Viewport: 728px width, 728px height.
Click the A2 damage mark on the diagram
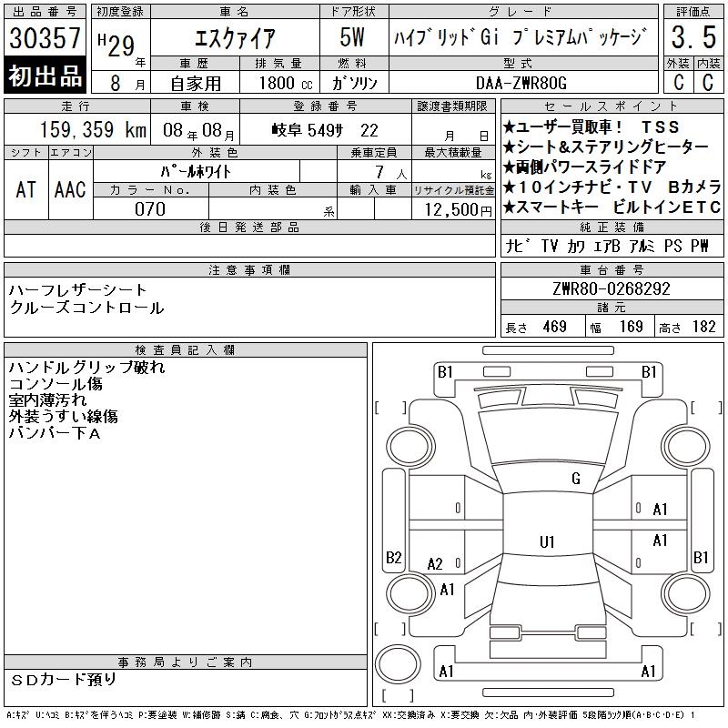(x=435, y=564)
